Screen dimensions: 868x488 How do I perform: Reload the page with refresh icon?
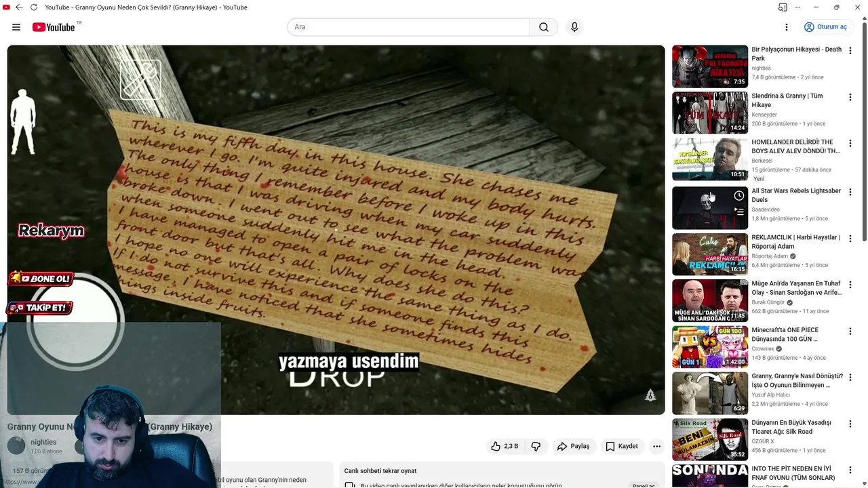click(x=34, y=7)
